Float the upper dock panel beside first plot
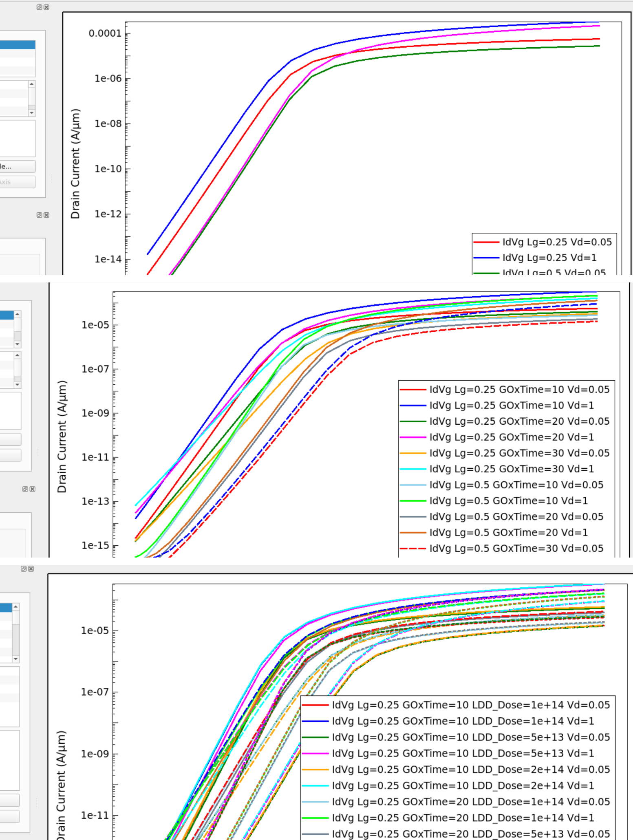Screen dimensions: 633x840 tap(40, 7)
